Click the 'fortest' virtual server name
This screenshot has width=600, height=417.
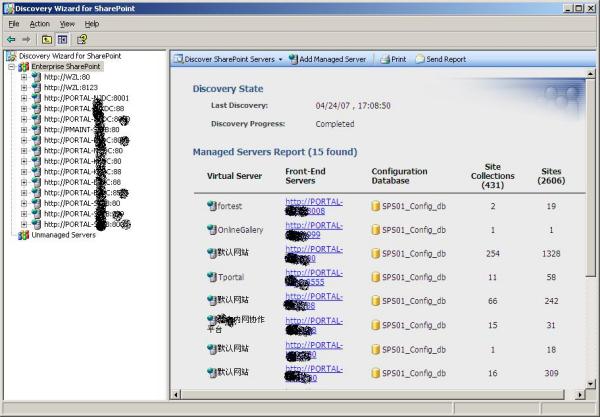click(x=230, y=206)
